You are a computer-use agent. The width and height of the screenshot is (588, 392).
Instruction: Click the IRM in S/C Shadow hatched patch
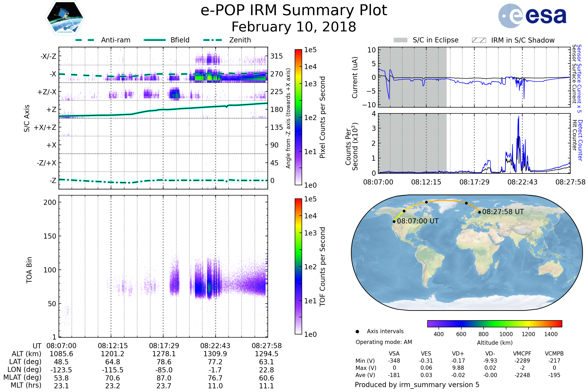(x=479, y=40)
